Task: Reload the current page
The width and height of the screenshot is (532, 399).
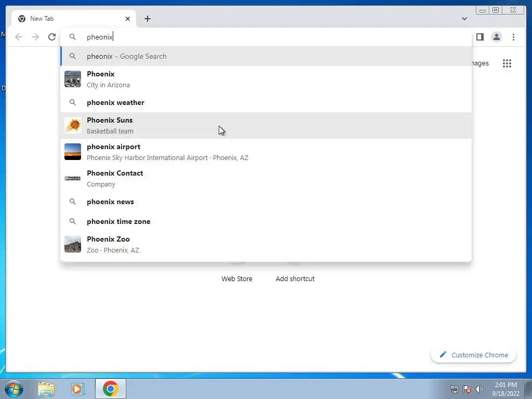Action: [x=52, y=37]
